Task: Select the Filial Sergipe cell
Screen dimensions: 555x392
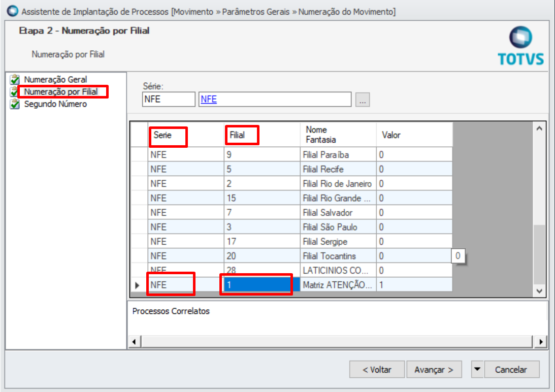Action: 338,242
